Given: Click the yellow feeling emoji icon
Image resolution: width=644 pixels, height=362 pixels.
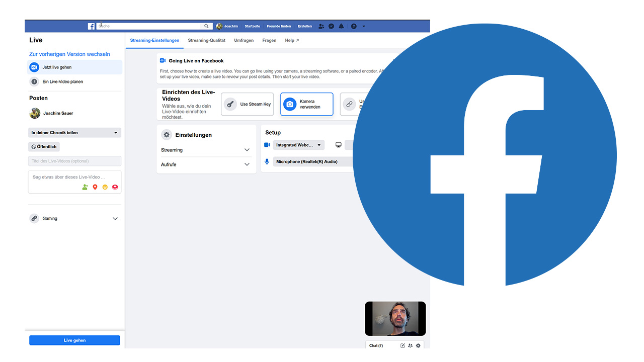Looking at the screenshot, I should click(105, 187).
